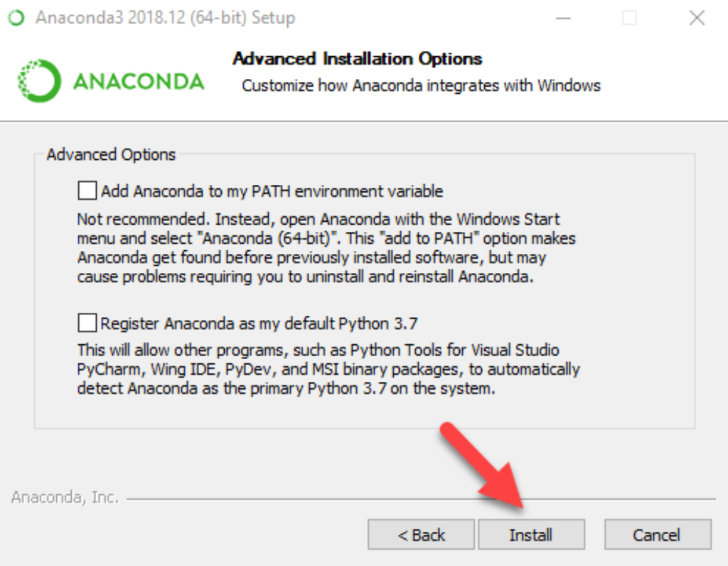Click the "Advanced Installation Options" heading
728x566 pixels.
click(x=357, y=58)
